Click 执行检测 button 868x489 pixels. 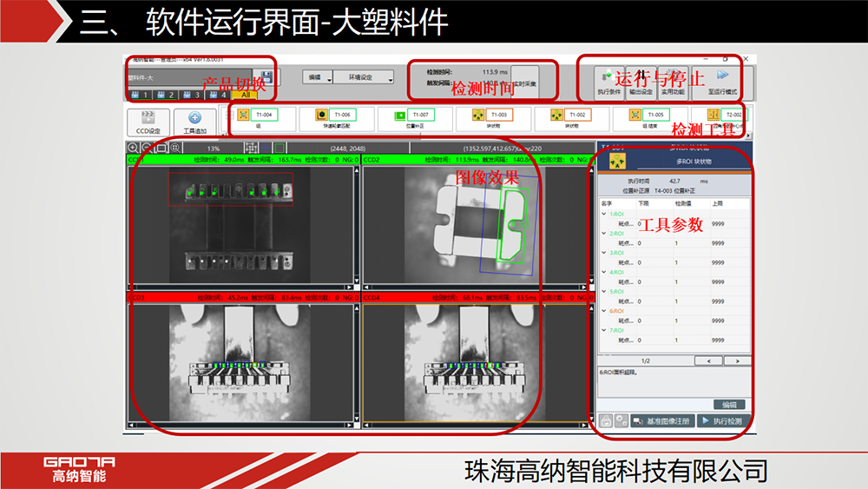click(723, 421)
